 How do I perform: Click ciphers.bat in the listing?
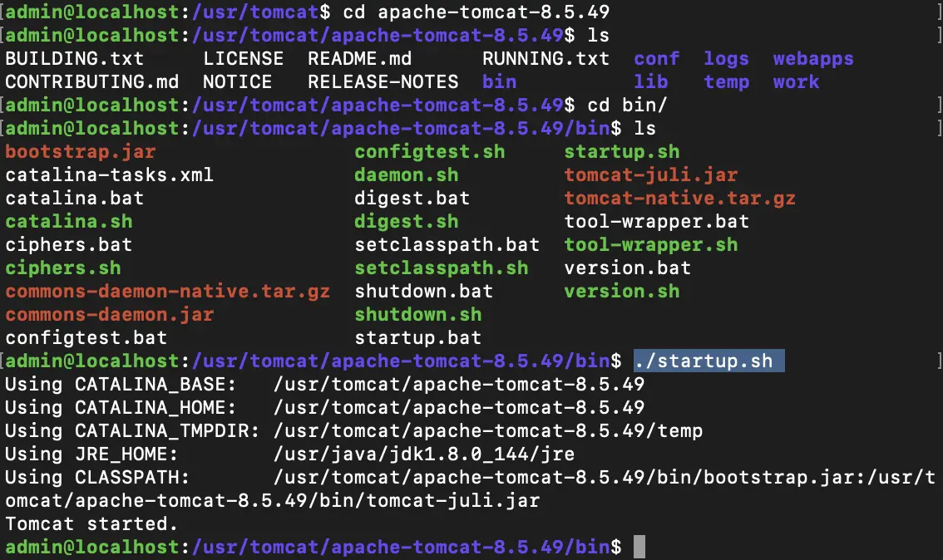[x=68, y=244]
